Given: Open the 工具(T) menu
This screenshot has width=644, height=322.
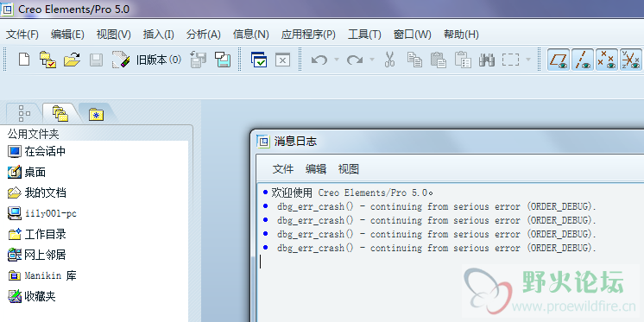Looking at the screenshot, I should (x=364, y=35).
